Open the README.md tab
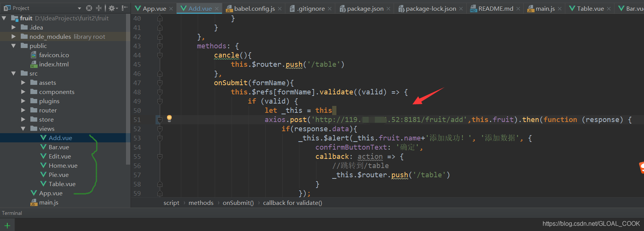 [496, 8]
